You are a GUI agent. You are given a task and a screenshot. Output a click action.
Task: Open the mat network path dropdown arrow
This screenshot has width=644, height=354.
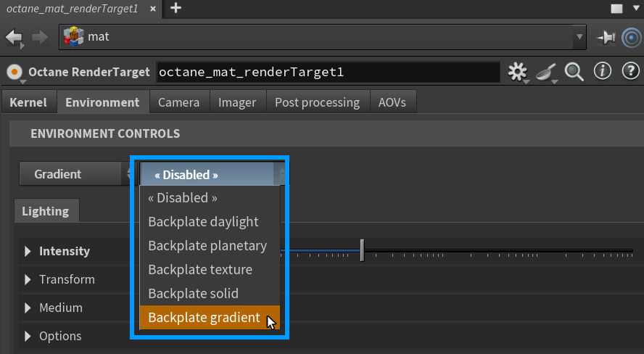point(579,36)
